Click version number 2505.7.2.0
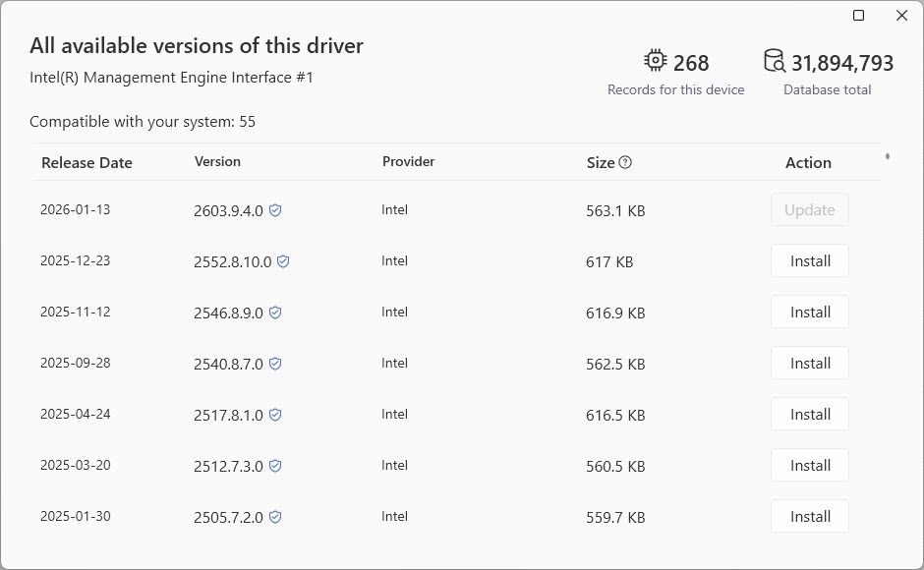 click(229, 518)
